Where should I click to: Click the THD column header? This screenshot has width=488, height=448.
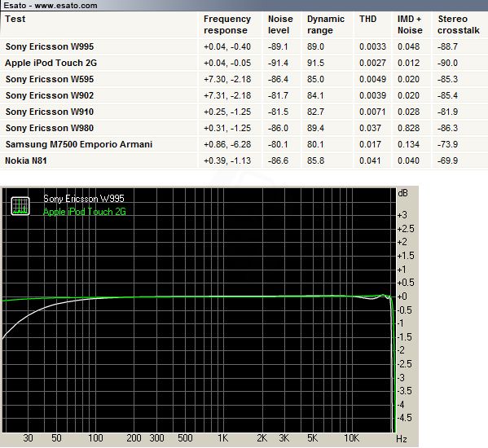[368, 19]
